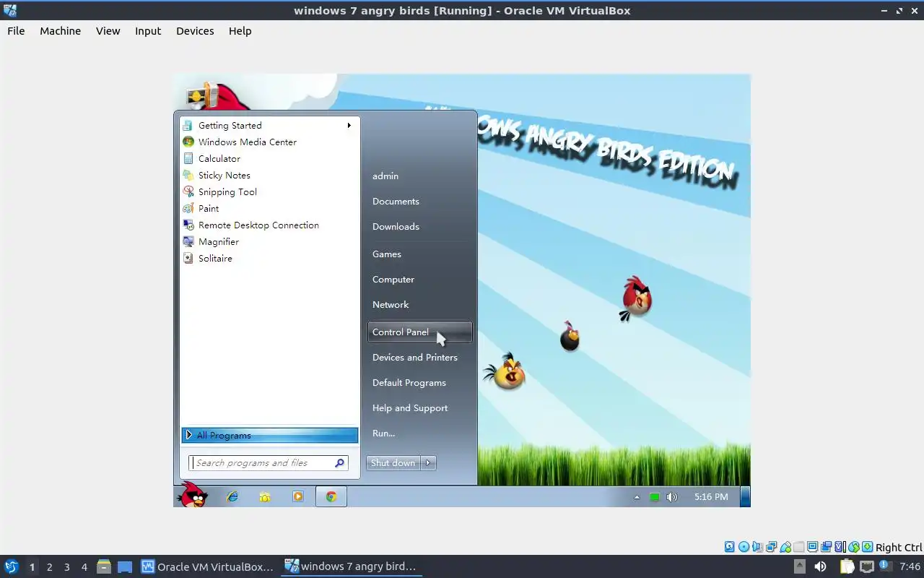This screenshot has height=578, width=924.
Task: Open Remote Desktop Connection
Action: [x=269, y=225]
